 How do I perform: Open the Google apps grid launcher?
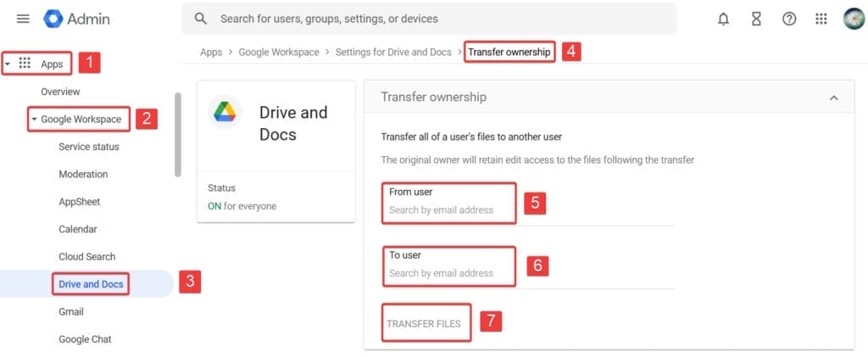point(821,20)
